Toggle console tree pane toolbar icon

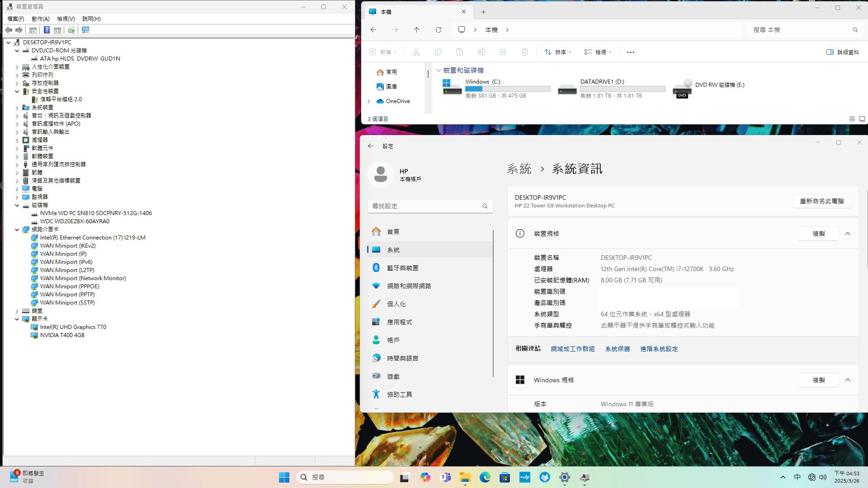(x=33, y=30)
